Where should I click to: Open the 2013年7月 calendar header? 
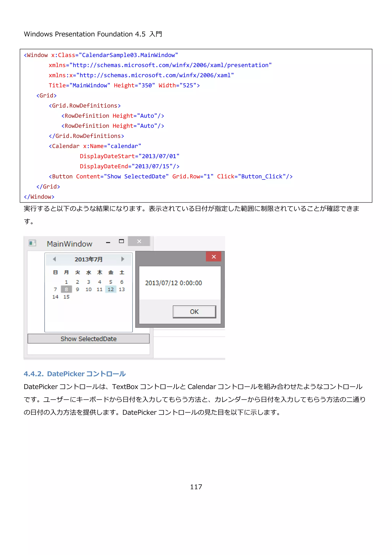click(x=88, y=259)
